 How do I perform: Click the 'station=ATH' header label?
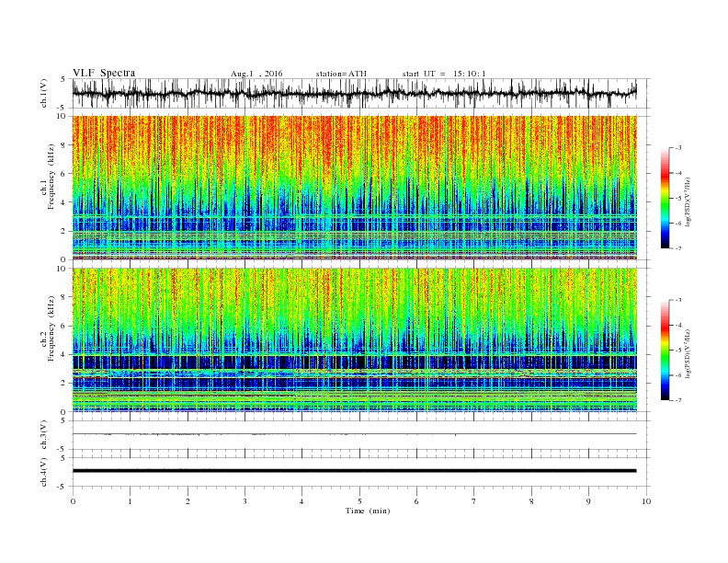pos(341,74)
